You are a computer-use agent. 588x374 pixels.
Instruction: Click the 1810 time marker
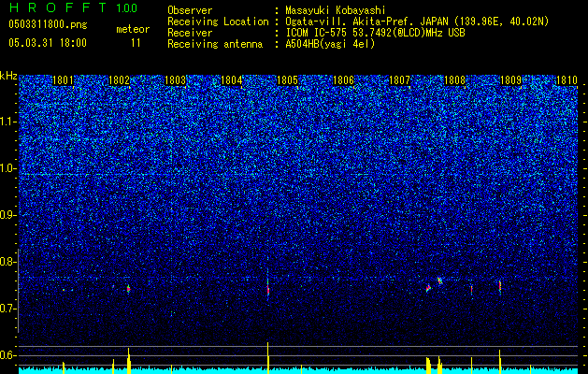[566, 80]
